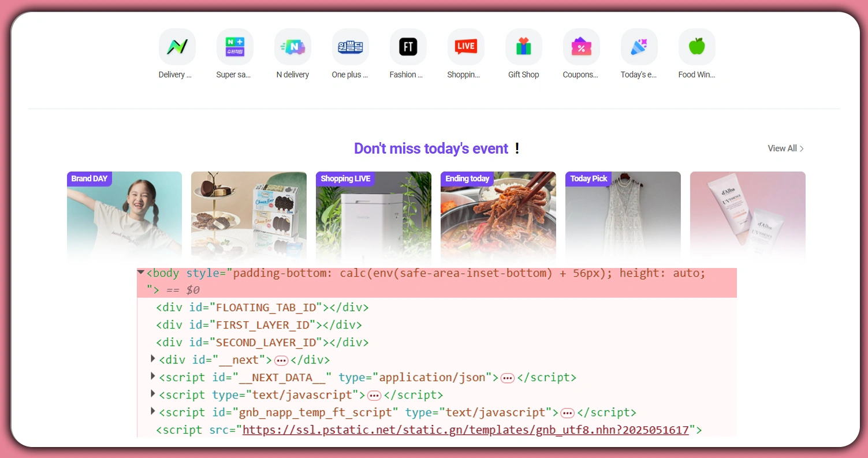Expand the __NEXT_DATA__ script node

(x=152, y=376)
